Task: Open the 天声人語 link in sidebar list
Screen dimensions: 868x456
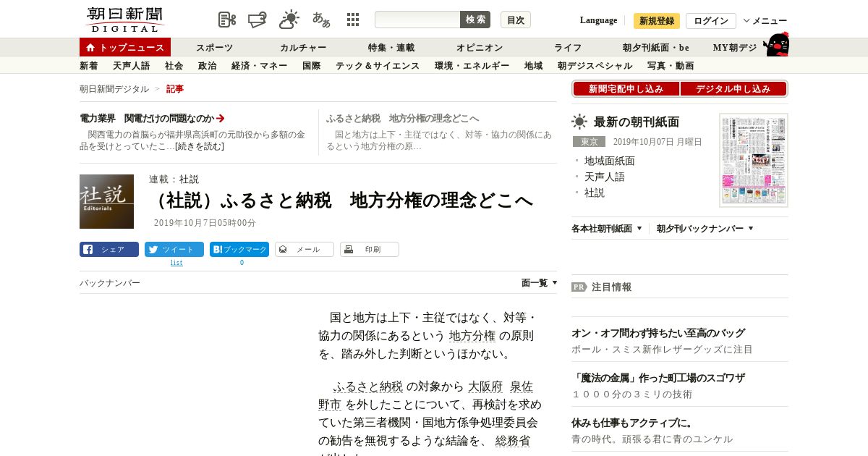Action: [x=605, y=177]
